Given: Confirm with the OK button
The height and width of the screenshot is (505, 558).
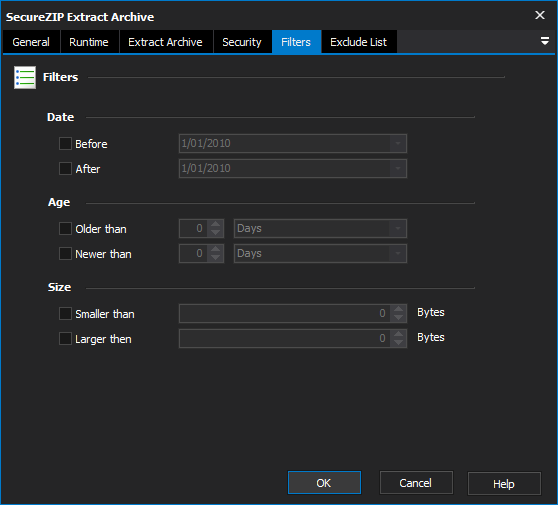Looking at the screenshot, I should click(x=324, y=483).
